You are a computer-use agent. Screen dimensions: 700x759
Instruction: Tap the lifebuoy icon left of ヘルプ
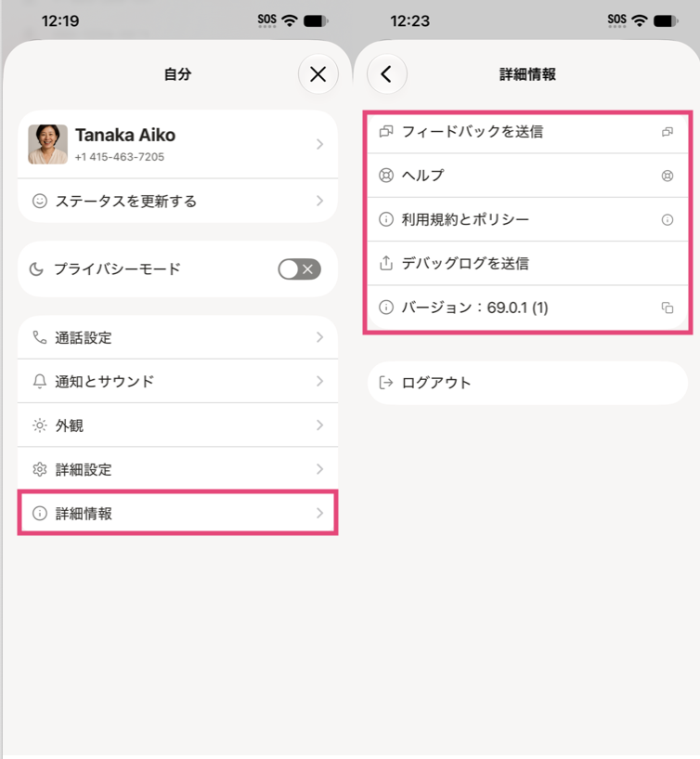tap(386, 176)
